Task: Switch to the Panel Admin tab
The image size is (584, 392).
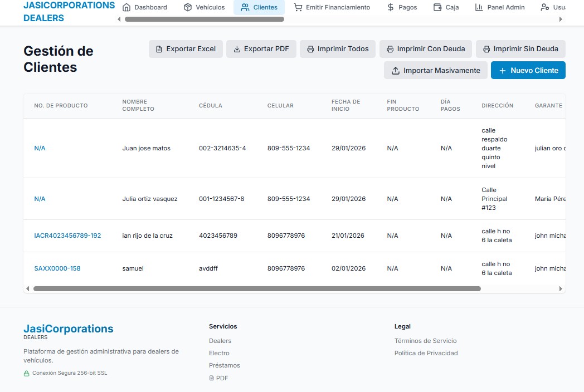Action: (500, 8)
